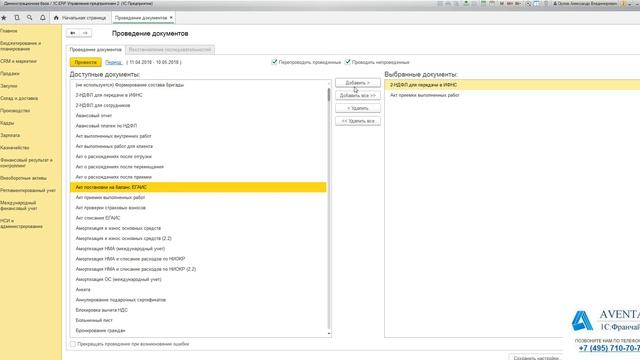Viewport: 640px width, 360px height.
Task: Select Блокировка вычета НДС row
Action: coord(198,310)
